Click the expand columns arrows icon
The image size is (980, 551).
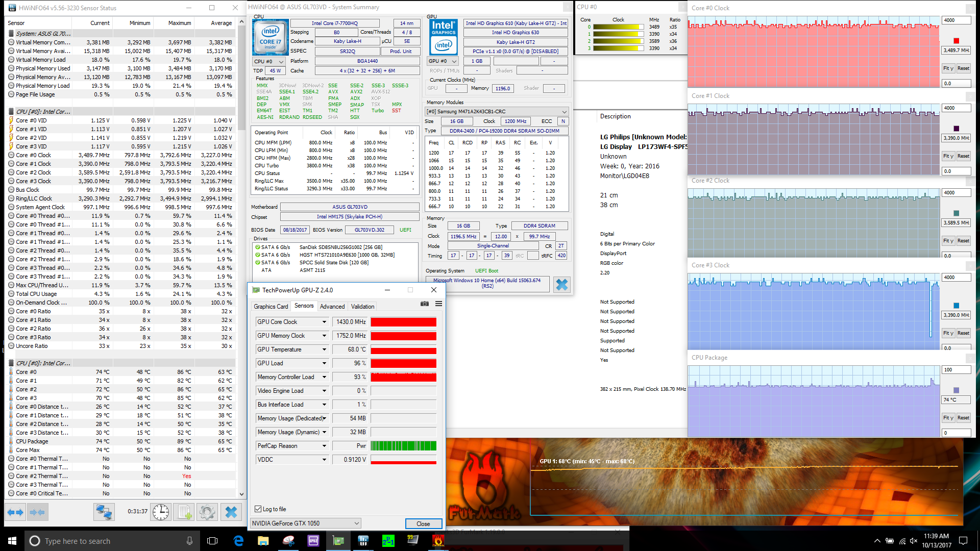tap(15, 512)
